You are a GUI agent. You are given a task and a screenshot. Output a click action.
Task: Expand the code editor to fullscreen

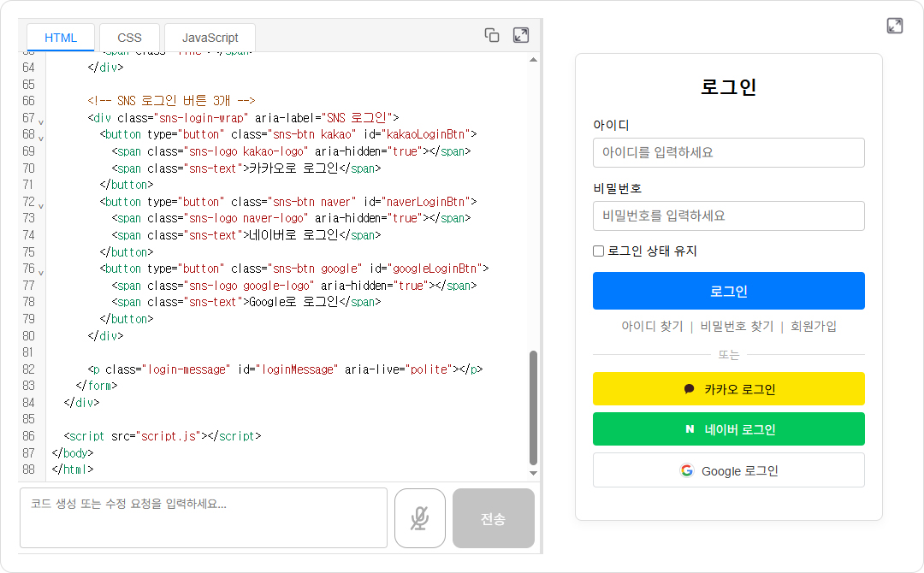(520, 35)
